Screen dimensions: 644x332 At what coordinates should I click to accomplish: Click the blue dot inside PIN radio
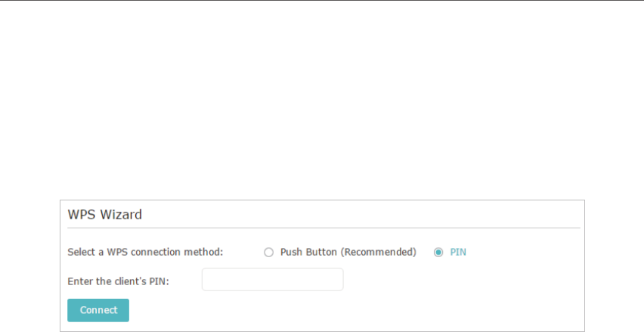pyautogui.click(x=438, y=253)
